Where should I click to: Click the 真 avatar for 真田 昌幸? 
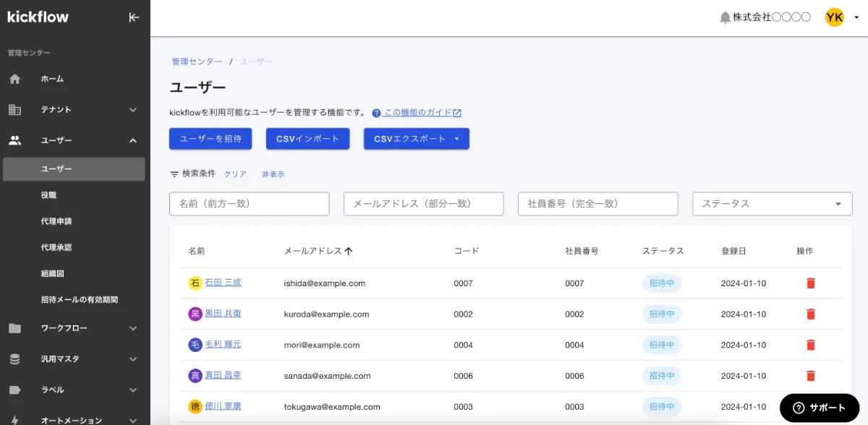195,376
